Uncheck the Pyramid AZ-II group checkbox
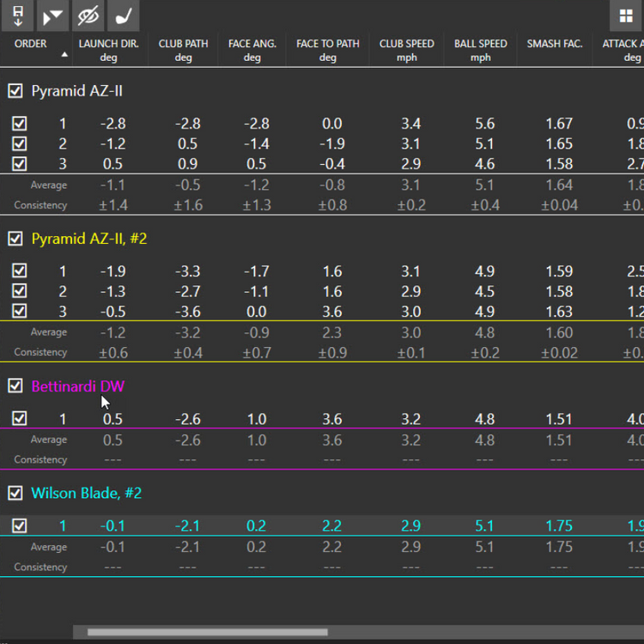This screenshot has height=644, width=644. click(x=15, y=91)
